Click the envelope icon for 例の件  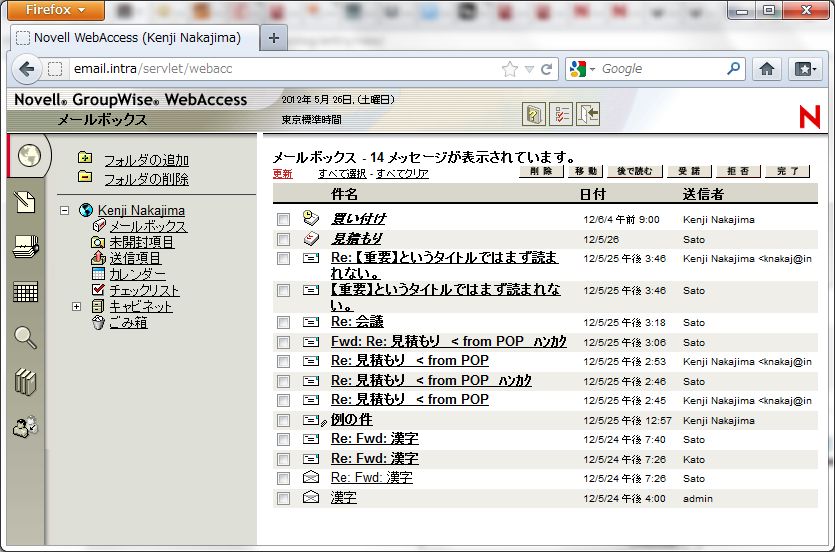[310, 420]
